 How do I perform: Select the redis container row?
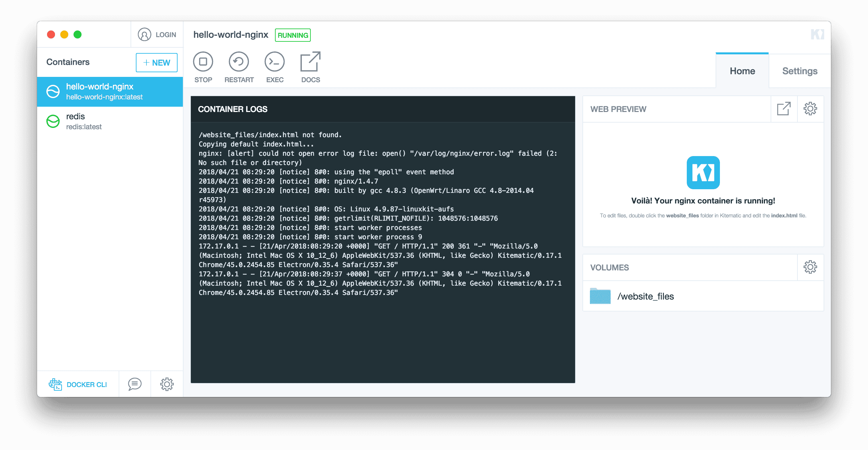pyautogui.click(x=110, y=121)
